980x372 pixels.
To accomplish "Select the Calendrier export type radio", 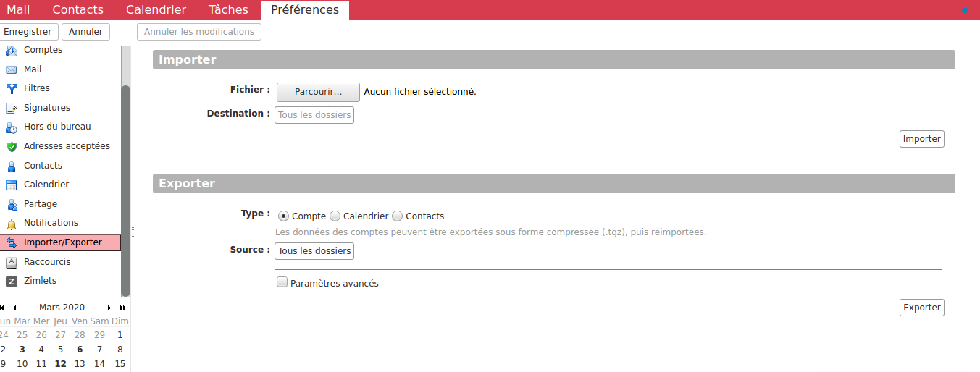I will 335,216.
